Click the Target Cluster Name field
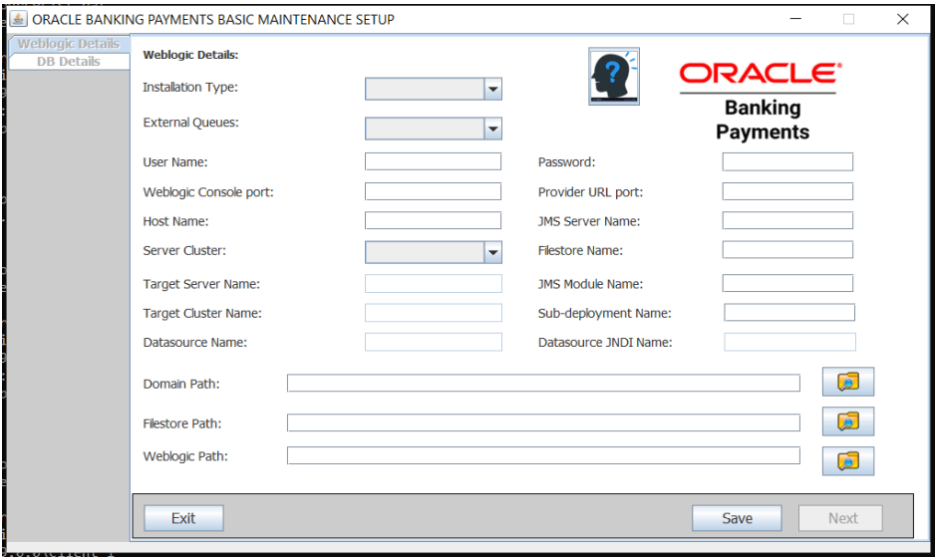The image size is (936, 560). 434,312
